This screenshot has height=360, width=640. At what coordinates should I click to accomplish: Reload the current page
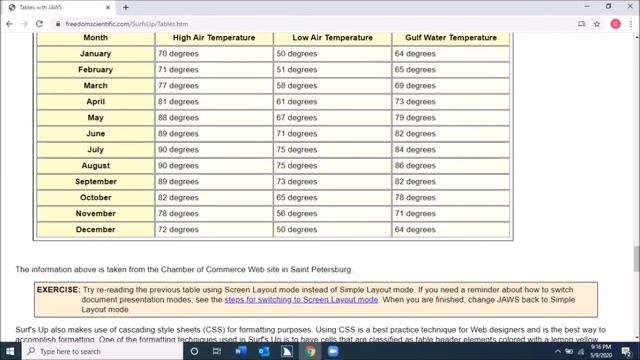pos(39,24)
